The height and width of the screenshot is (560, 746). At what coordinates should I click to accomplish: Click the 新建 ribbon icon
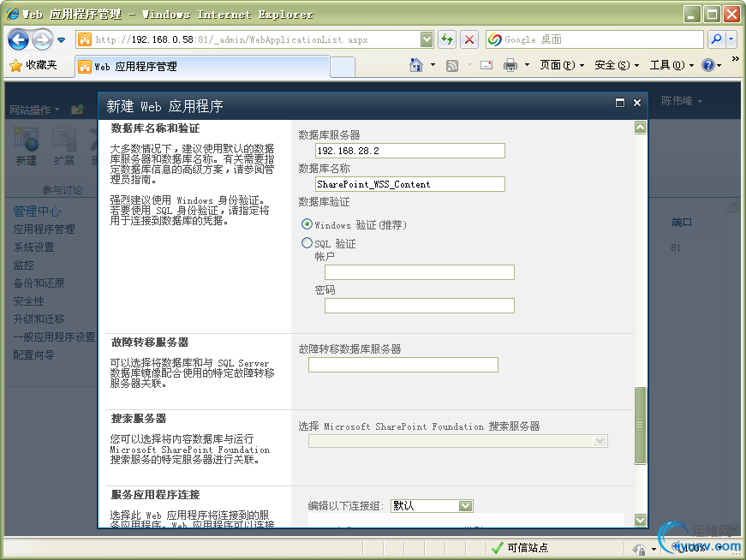(27, 146)
